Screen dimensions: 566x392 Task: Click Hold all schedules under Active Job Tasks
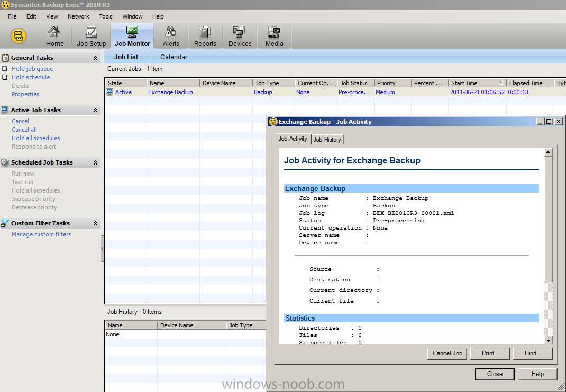point(36,138)
